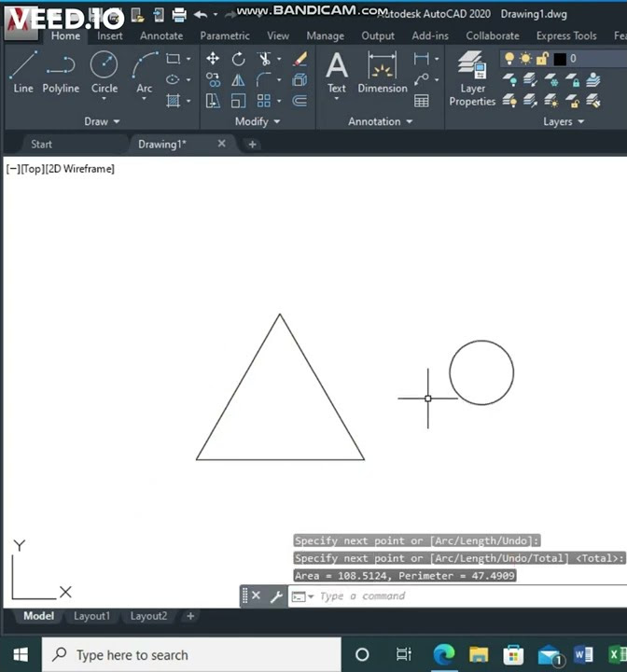Select the Arc tool
The image size is (627, 672).
tap(145, 71)
